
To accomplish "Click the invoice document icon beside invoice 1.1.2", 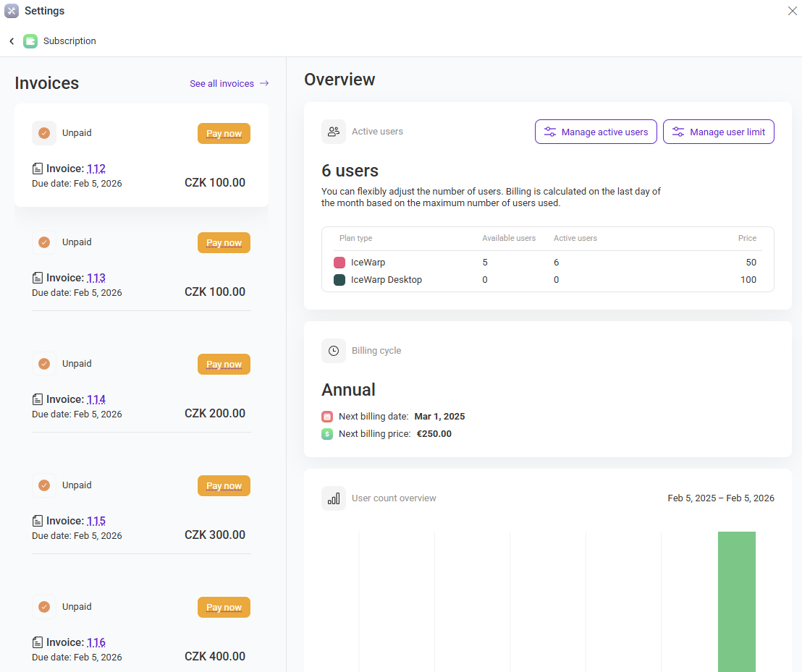I will [37, 168].
